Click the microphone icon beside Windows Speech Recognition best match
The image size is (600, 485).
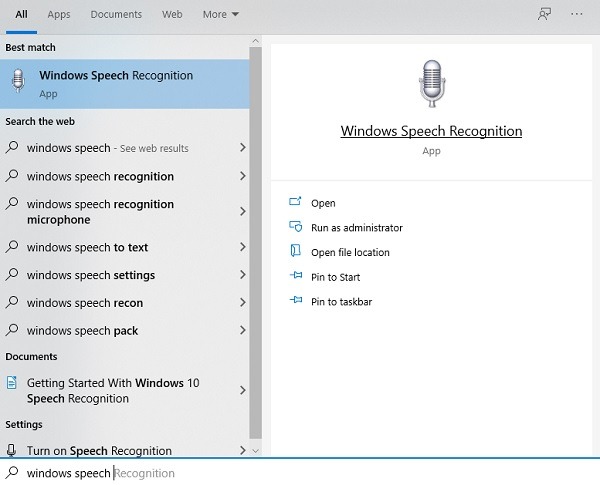[x=18, y=81]
